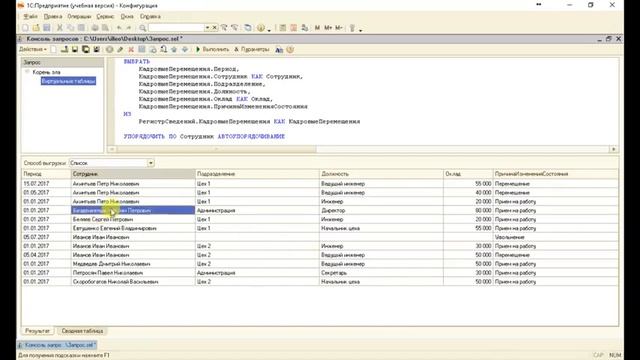Select the Виртуальные таблицы tree item
Image resolution: width=640 pixels, height=360 pixels.
68,81
